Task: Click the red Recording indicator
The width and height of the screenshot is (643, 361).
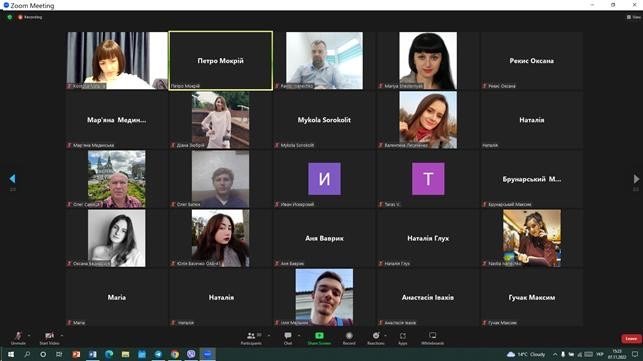Action: coord(30,17)
